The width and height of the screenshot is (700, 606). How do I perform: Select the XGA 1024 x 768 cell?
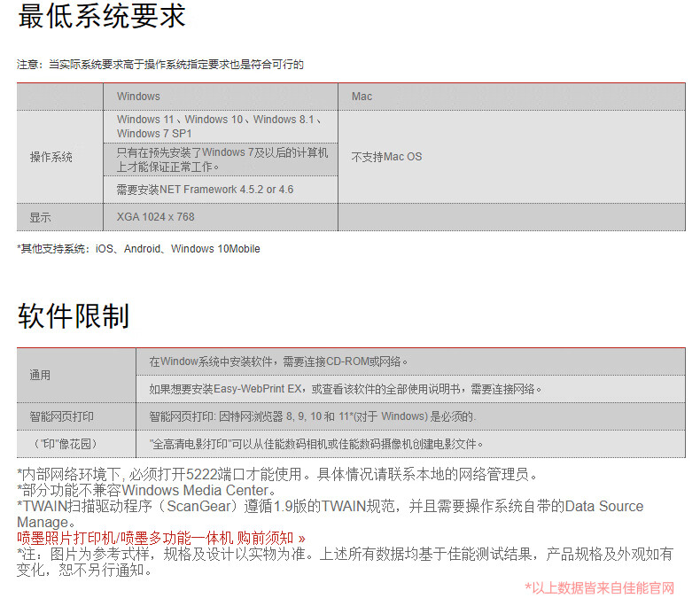click(221, 217)
